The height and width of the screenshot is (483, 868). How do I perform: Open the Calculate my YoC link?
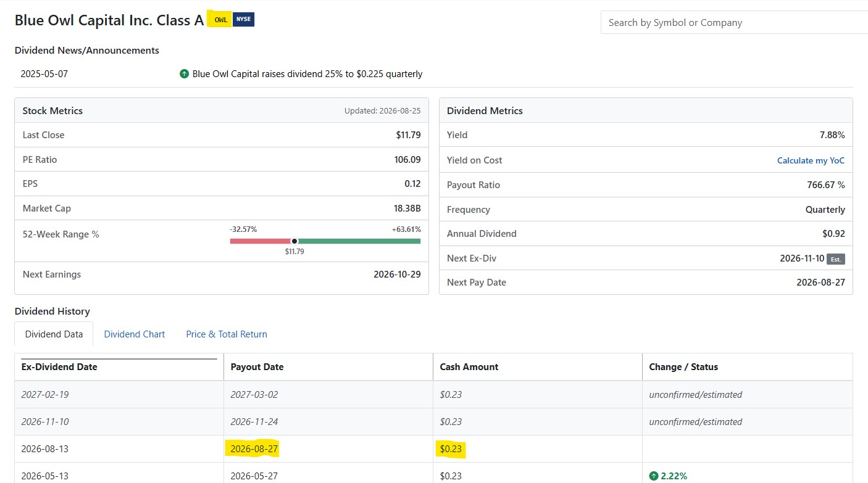811,160
